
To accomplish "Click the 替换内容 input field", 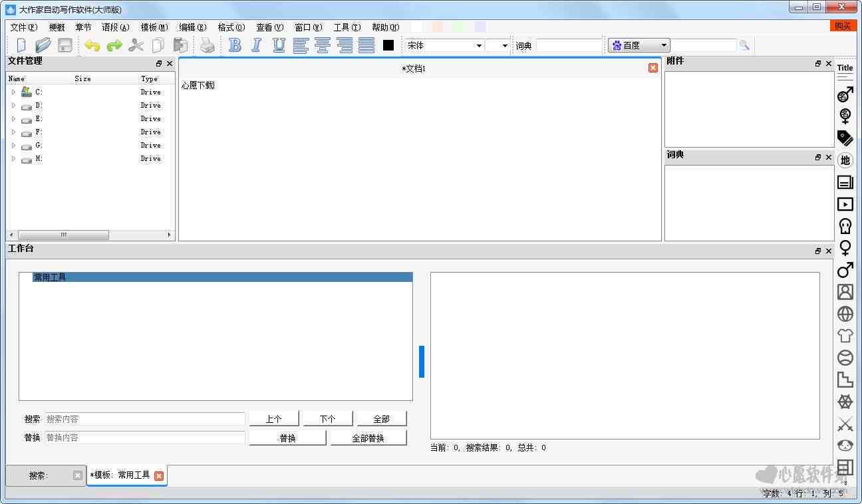I will pos(145,438).
